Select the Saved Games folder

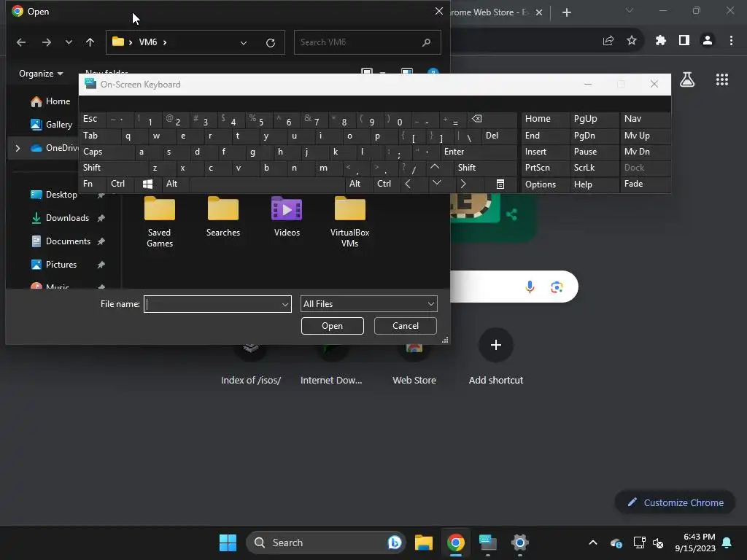pyautogui.click(x=160, y=222)
